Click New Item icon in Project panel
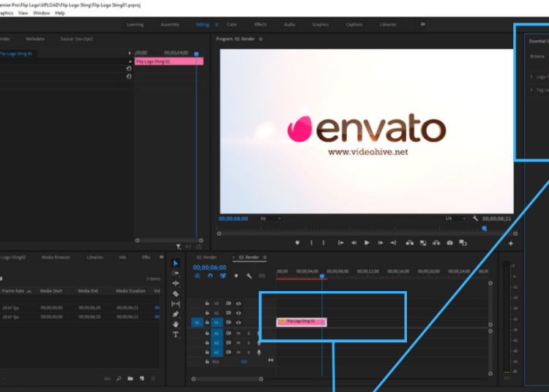This screenshot has height=392, width=549. [142, 378]
